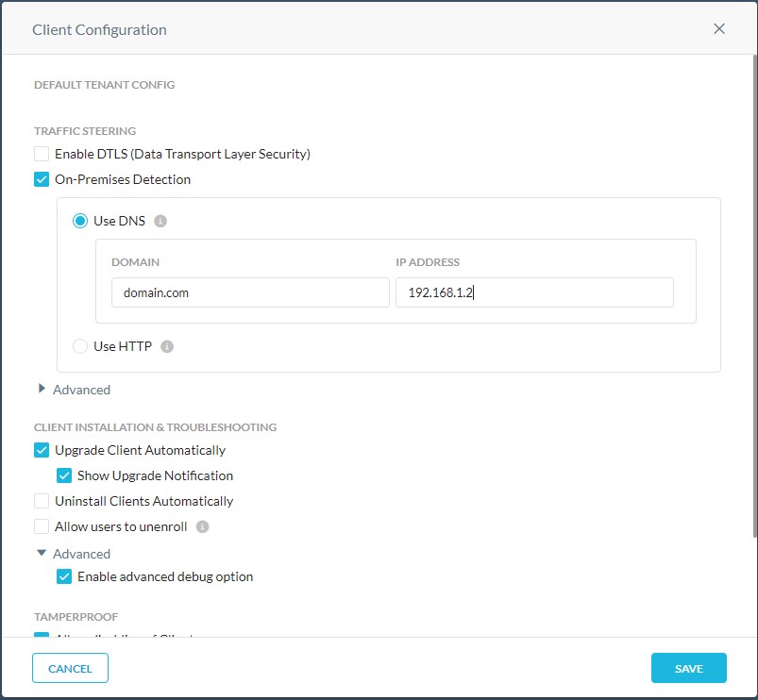Enable Uninstall Clients Automatically

point(41,501)
